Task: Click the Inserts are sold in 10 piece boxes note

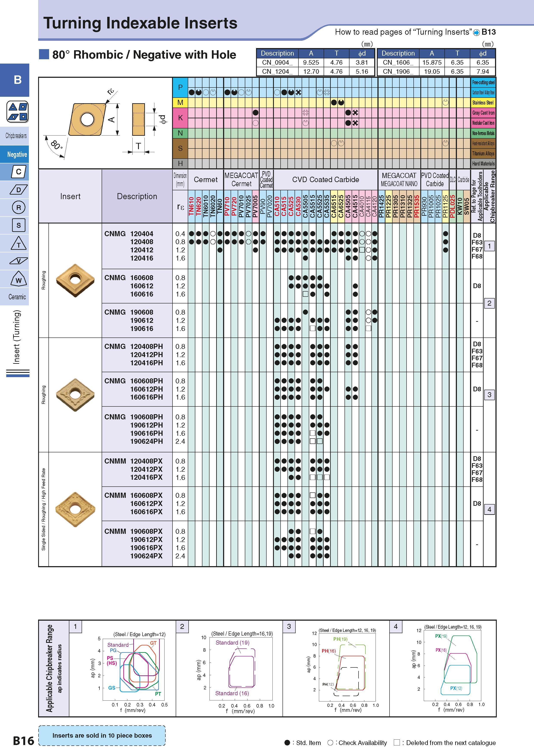Action: pos(102,735)
